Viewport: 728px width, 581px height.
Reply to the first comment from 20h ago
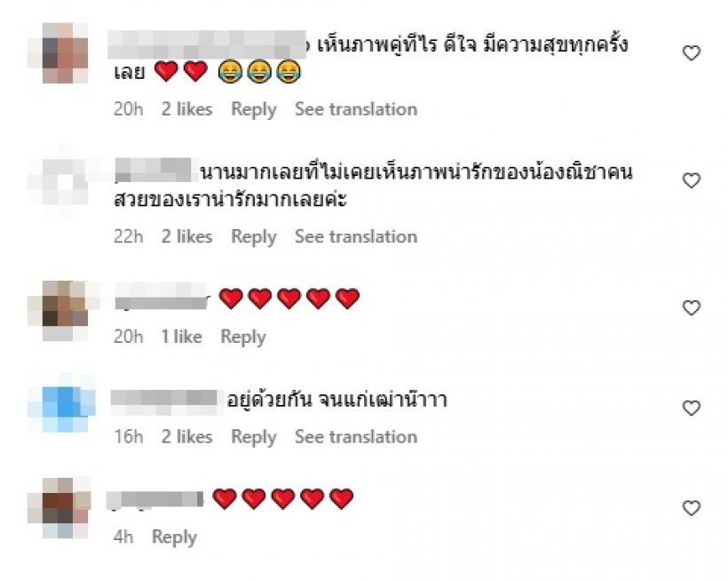click(x=254, y=109)
